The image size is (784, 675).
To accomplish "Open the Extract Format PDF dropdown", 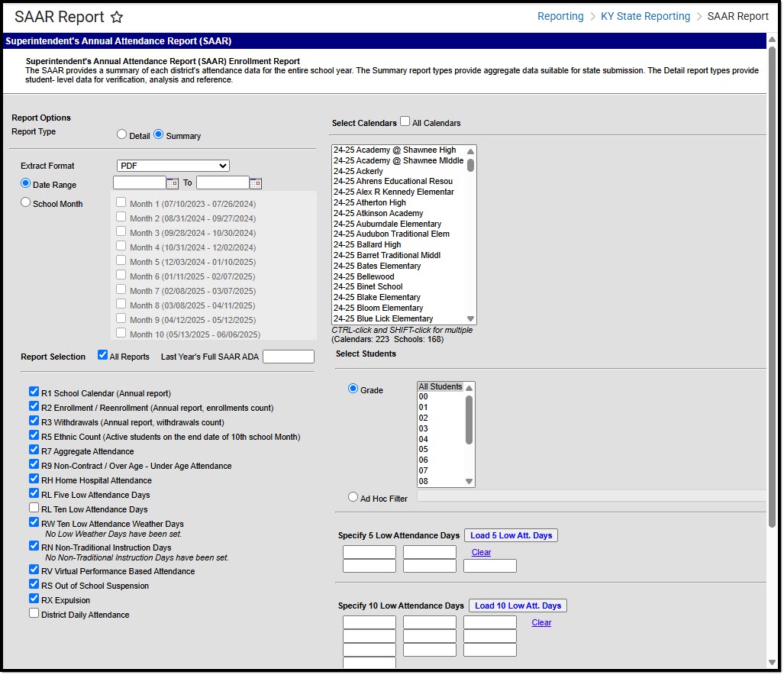I will coord(173,166).
